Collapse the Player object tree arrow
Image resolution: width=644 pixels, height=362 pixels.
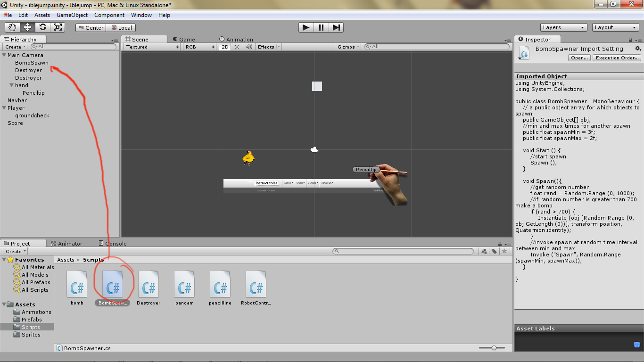tap(4, 108)
